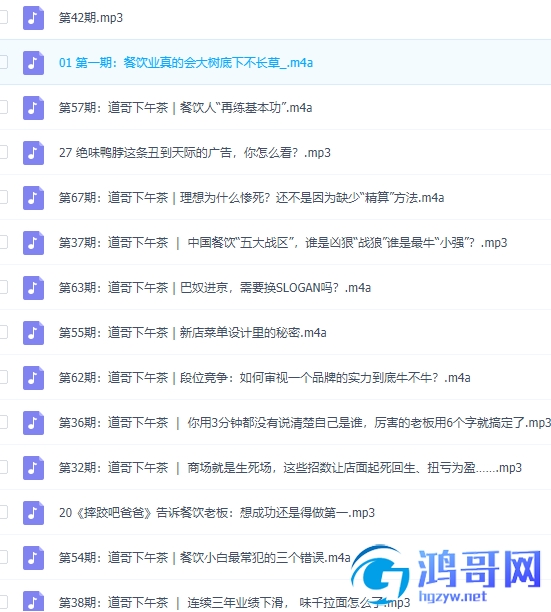The image size is (551, 612).
Task: Click the audio icon beside 第42期.mp3
Action: tap(33, 18)
